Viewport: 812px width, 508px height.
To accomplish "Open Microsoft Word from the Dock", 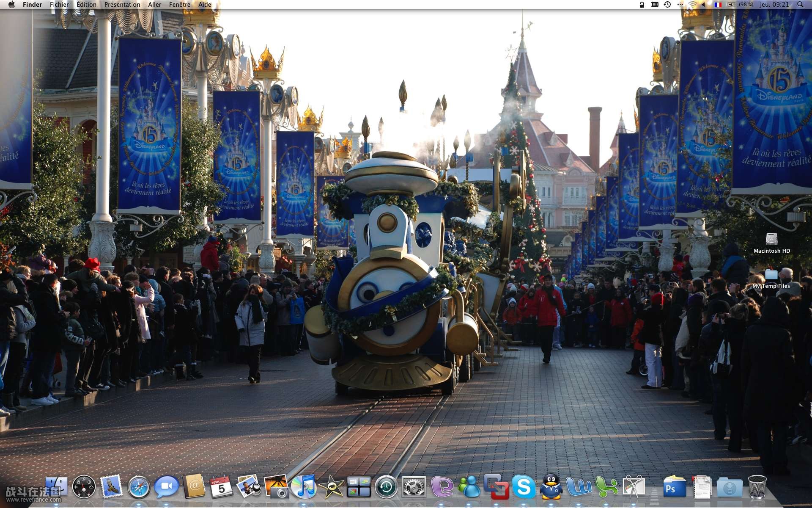I will (579, 487).
